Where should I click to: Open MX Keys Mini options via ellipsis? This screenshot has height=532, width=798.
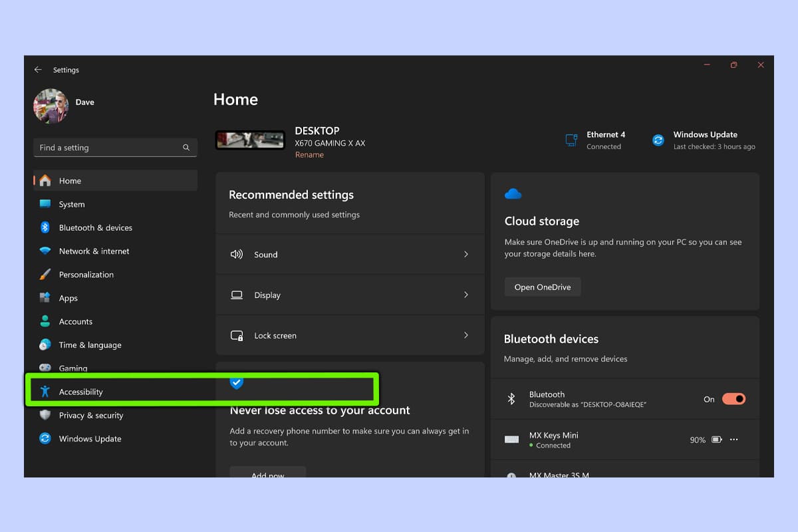[733, 440]
